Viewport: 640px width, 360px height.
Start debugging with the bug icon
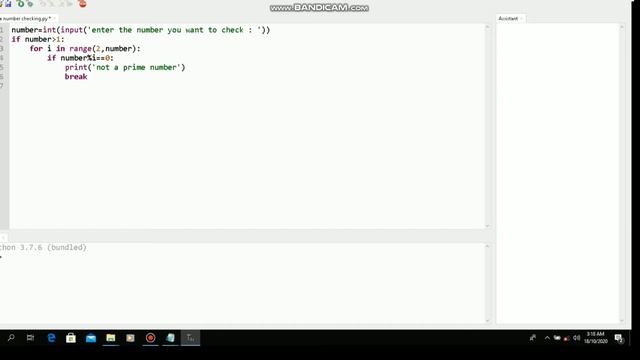[30, 4]
